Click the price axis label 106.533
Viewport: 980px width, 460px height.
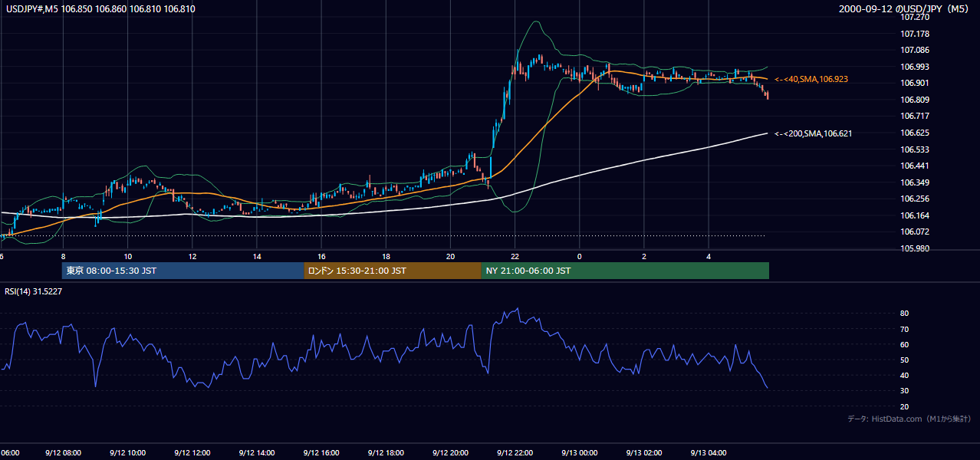pos(916,149)
